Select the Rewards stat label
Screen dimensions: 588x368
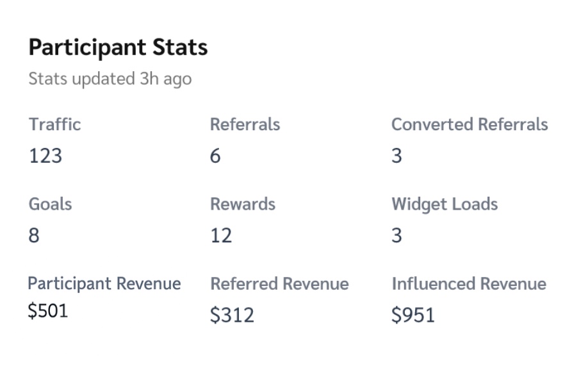pyautogui.click(x=243, y=204)
